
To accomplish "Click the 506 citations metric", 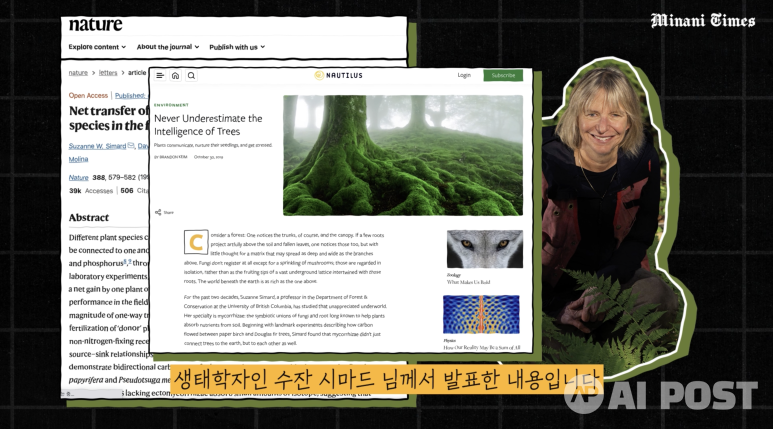I will coord(134,191).
